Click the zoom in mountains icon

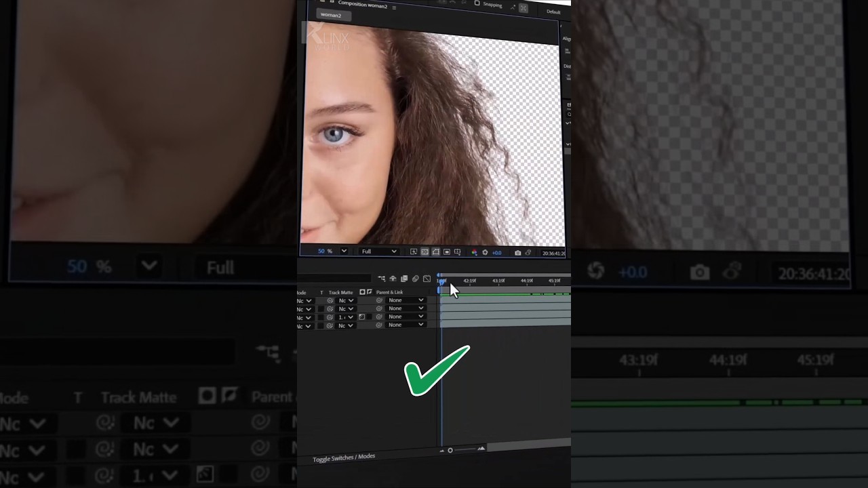[x=481, y=448]
